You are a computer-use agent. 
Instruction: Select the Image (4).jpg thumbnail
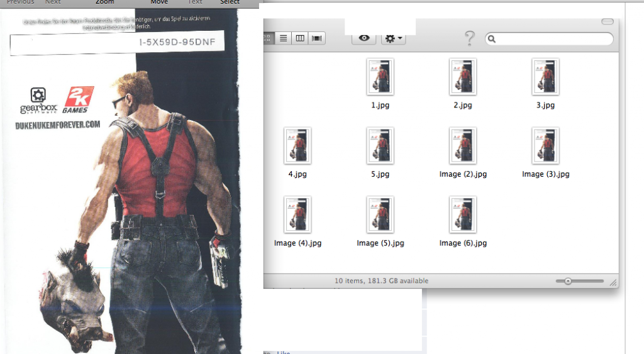pyautogui.click(x=297, y=215)
